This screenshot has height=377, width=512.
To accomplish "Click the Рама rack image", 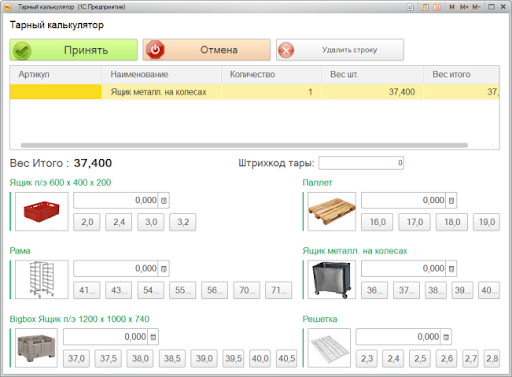I will coord(42,279).
